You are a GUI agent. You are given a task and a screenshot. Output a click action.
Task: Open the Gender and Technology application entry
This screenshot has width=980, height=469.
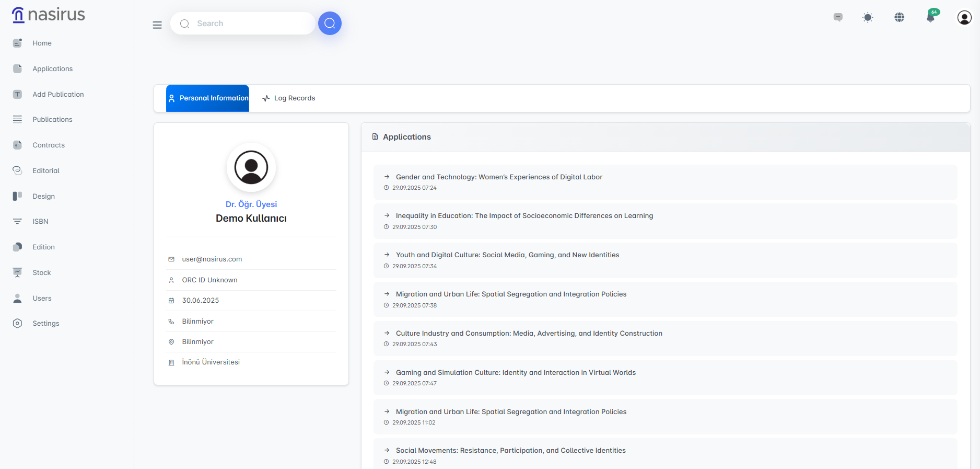pos(499,177)
